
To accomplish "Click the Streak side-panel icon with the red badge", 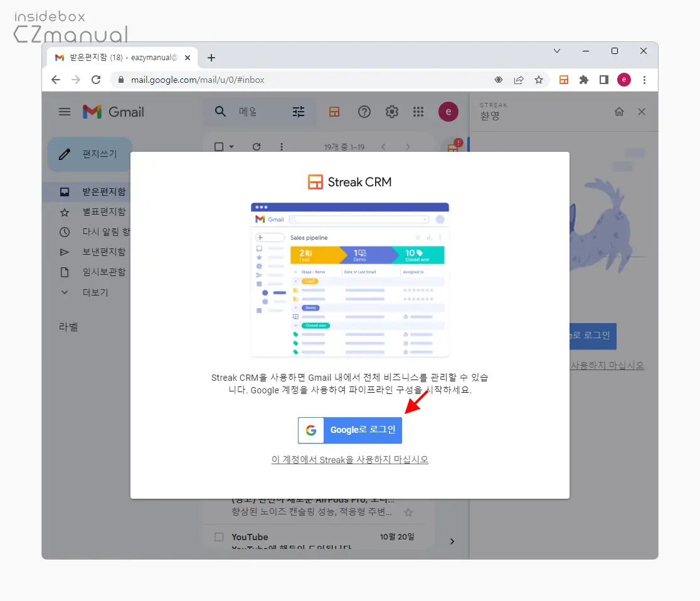I will click(x=453, y=146).
